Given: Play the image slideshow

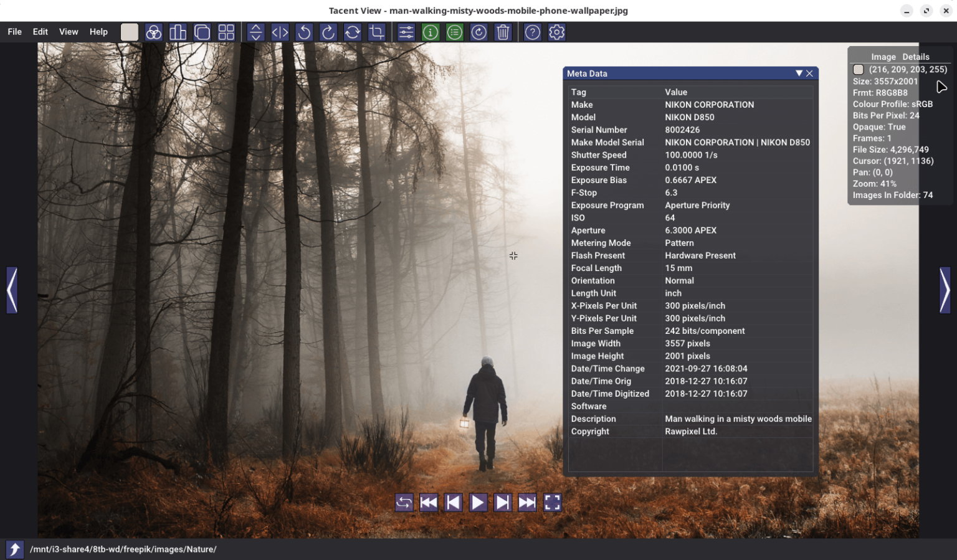Looking at the screenshot, I should click(x=478, y=502).
